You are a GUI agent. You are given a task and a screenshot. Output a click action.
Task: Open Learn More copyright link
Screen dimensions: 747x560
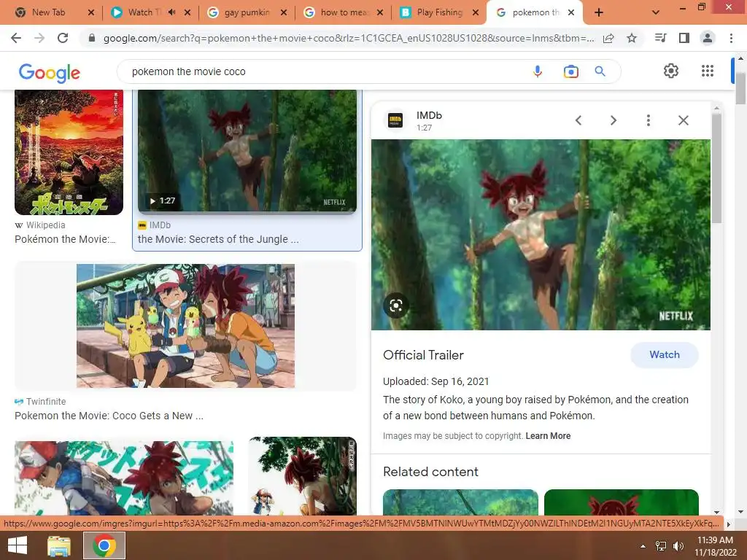(548, 436)
